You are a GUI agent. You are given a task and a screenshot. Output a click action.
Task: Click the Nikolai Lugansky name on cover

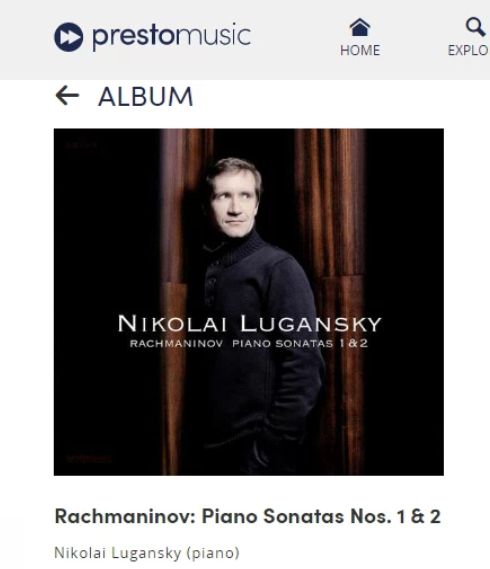click(249, 323)
